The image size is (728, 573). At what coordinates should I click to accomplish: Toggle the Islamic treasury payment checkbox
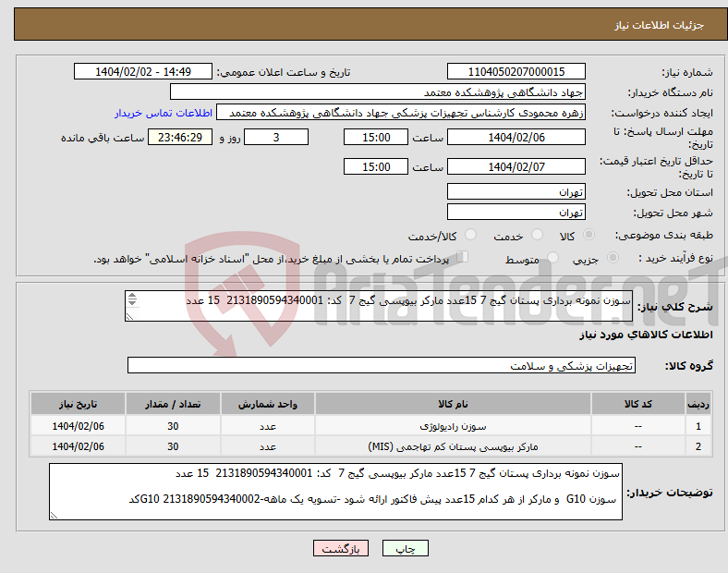463,257
